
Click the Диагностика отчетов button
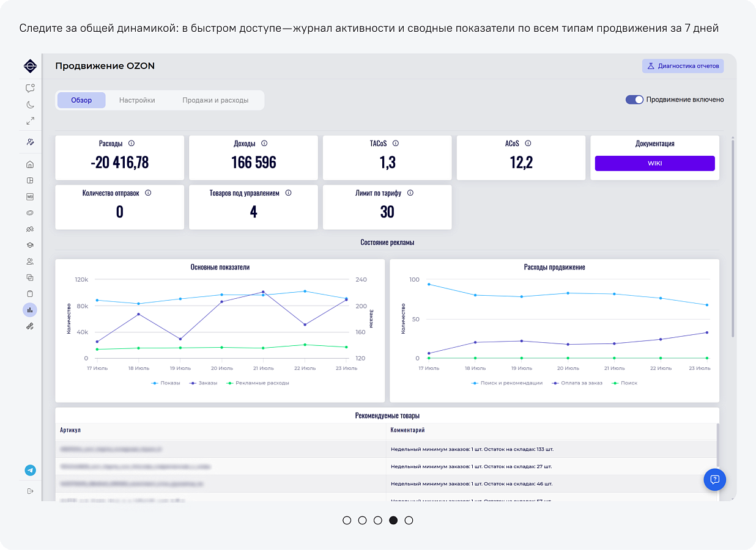pos(683,66)
